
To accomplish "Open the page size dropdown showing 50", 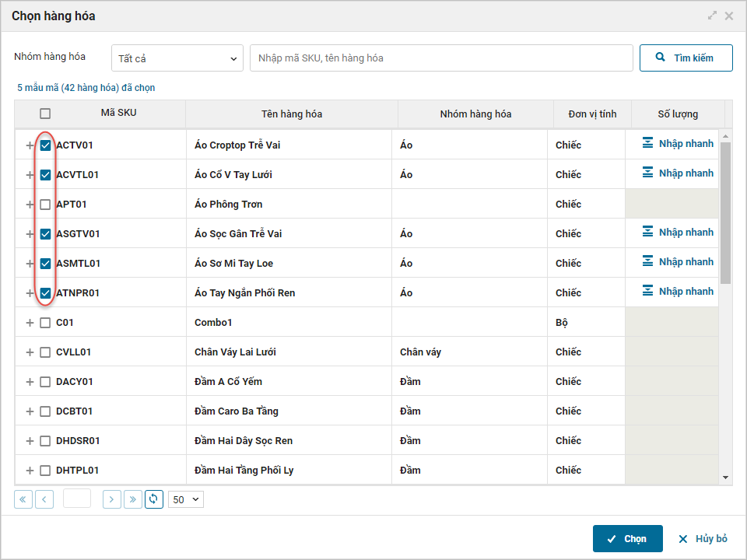I will point(186,499).
